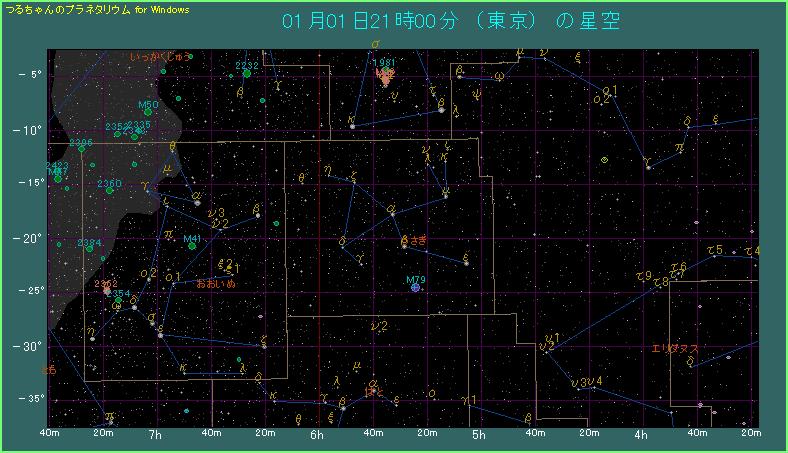Click the M42 Orion nebula marker
788x453 pixels.
pyautogui.click(x=386, y=80)
